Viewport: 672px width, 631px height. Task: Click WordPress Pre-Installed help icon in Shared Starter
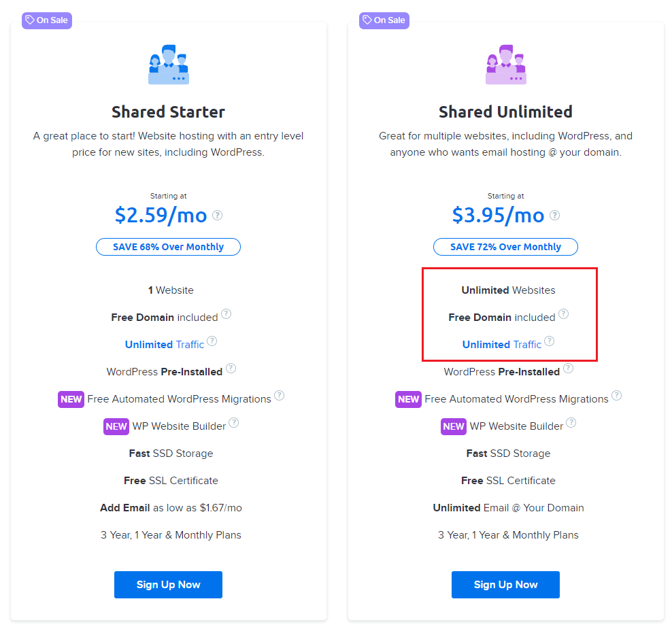coord(231,369)
